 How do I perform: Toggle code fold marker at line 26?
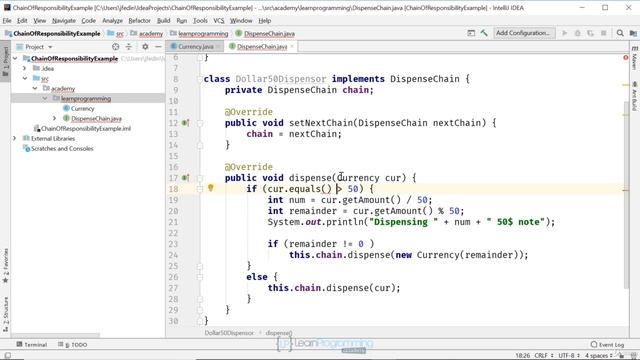[x=200, y=277]
